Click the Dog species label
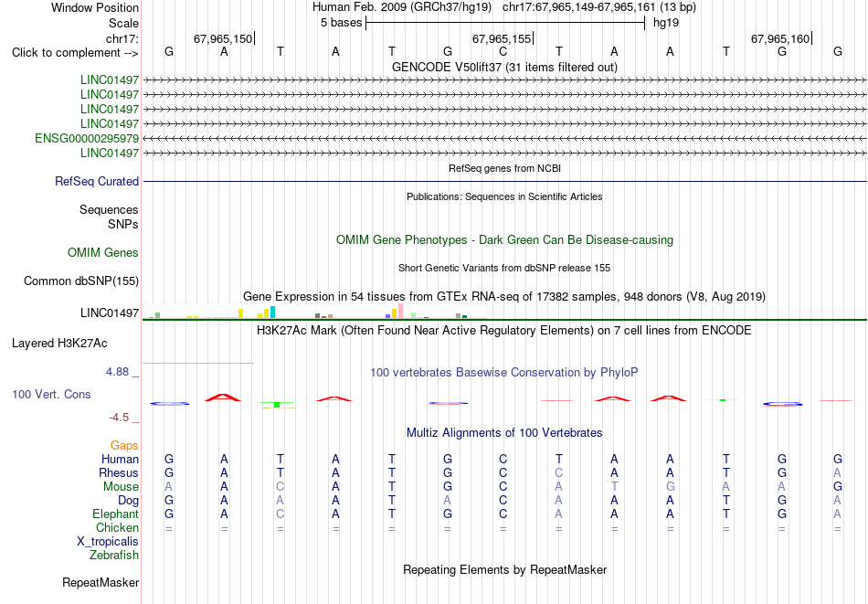The width and height of the screenshot is (868, 604). (129, 501)
